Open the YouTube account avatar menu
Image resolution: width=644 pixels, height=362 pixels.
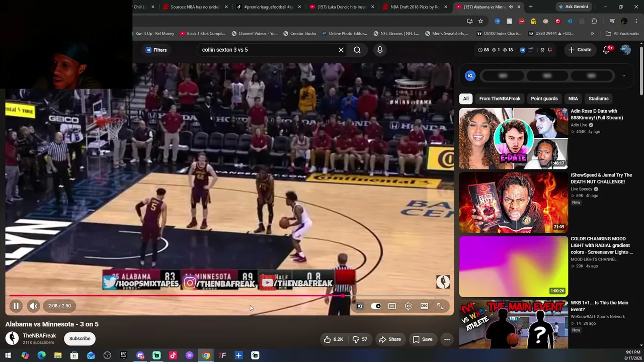pos(625,50)
